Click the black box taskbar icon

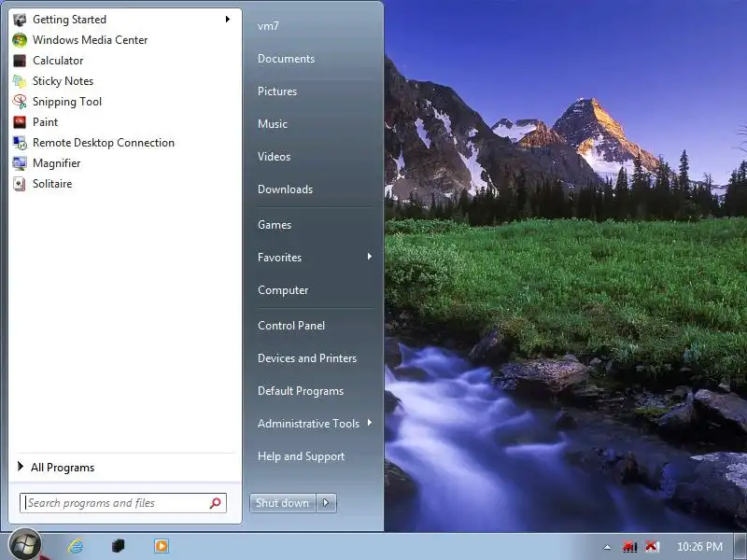point(119,546)
